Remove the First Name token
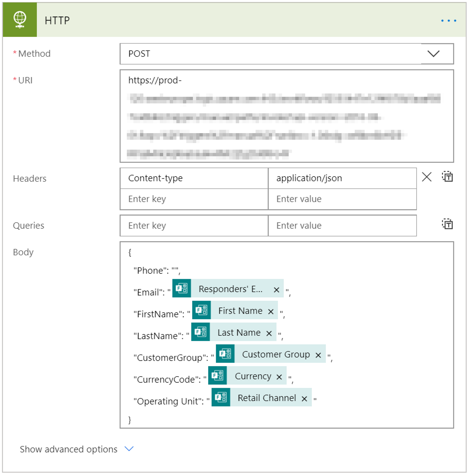 [x=271, y=311]
